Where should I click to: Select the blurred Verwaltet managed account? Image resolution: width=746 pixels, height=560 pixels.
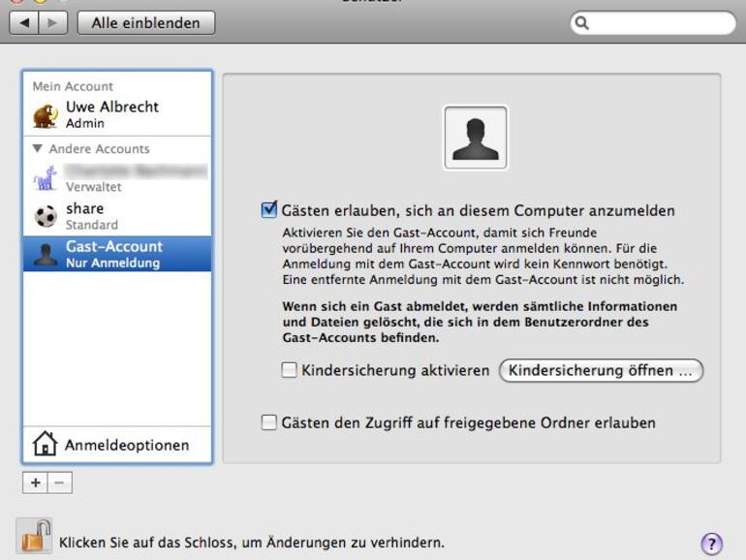tap(117, 177)
